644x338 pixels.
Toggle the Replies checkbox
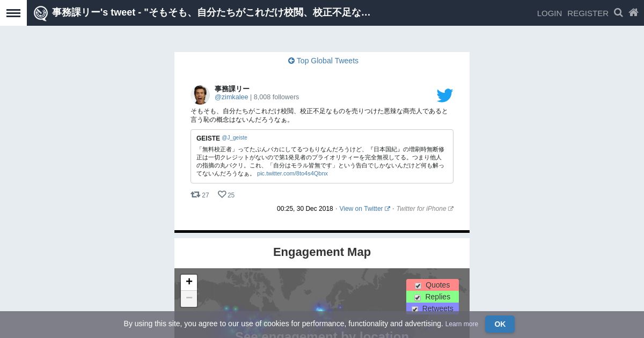(x=418, y=297)
